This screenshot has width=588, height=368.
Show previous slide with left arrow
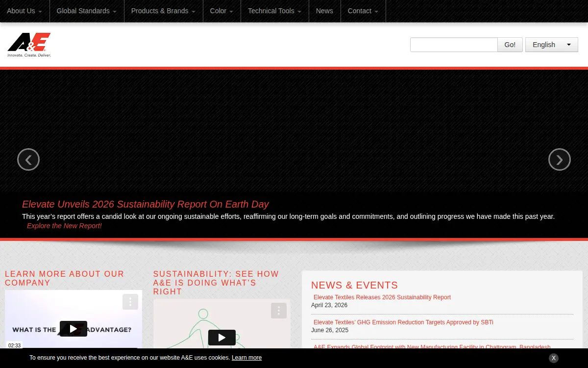click(28, 159)
